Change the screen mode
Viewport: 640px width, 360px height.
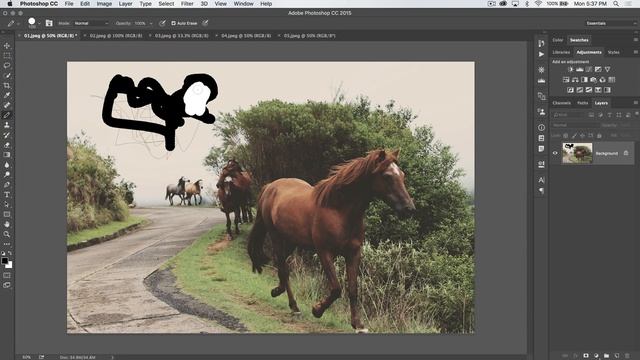point(7,285)
